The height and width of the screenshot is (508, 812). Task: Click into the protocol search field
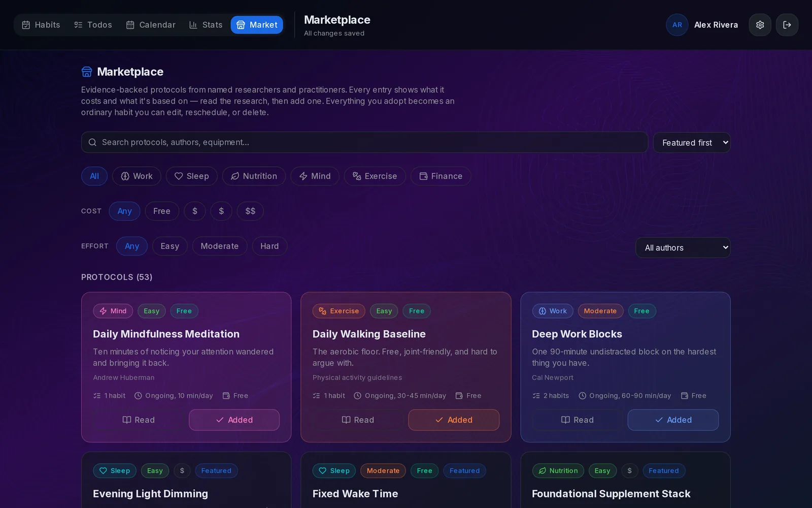click(x=364, y=142)
